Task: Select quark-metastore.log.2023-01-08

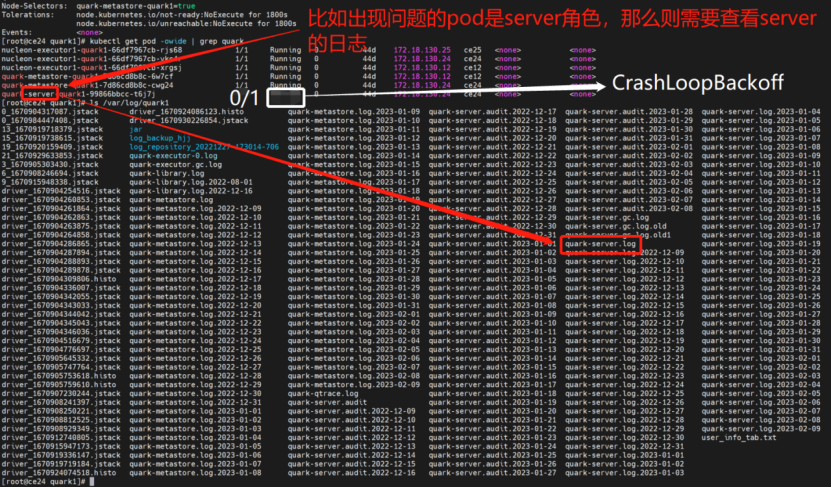Action: [x=195, y=473]
